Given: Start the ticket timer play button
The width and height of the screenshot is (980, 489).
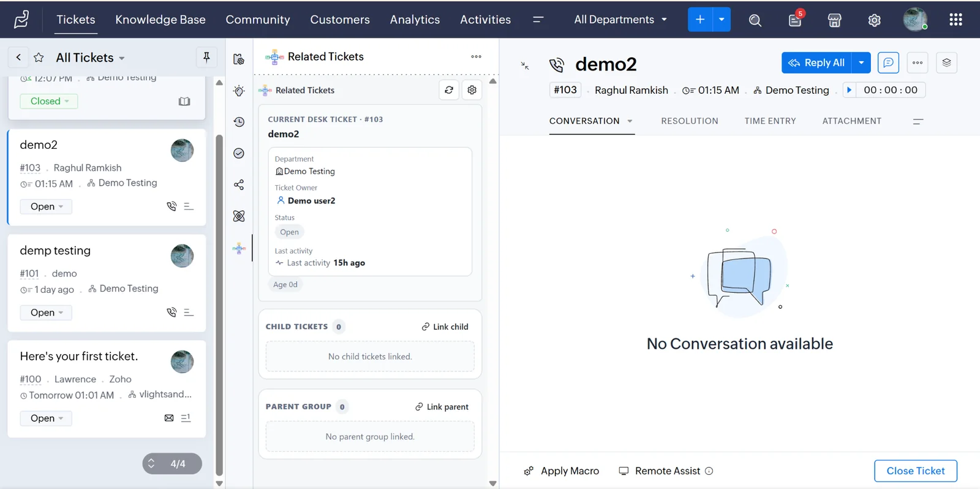Looking at the screenshot, I should 849,90.
